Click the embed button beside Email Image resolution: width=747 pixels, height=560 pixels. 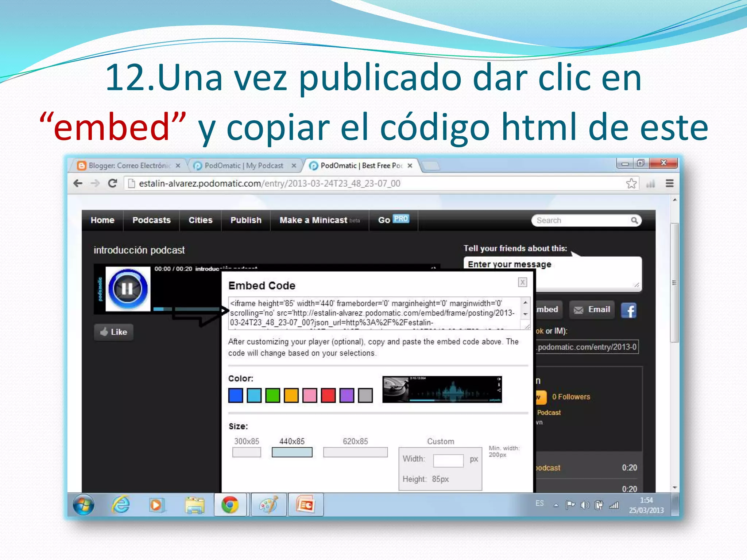tap(549, 310)
